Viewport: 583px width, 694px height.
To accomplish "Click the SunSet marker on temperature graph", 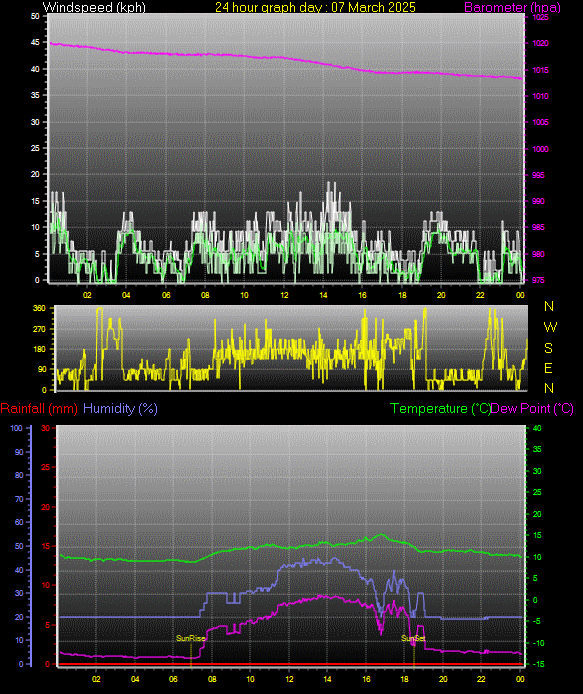I will (413, 638).
